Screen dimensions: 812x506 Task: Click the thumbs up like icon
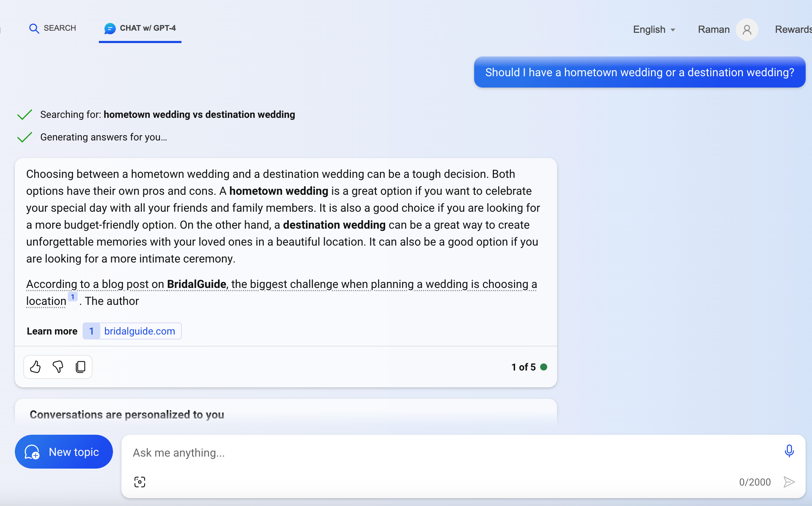35,367
